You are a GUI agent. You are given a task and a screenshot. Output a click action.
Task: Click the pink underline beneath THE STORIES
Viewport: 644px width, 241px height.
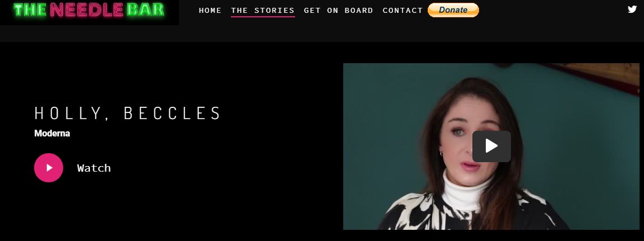coord(263,17)
